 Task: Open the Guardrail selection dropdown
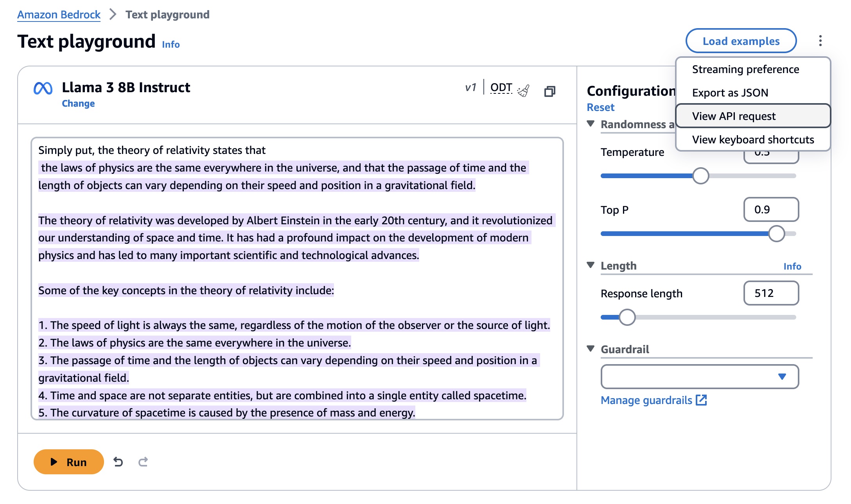click(700, 377)
